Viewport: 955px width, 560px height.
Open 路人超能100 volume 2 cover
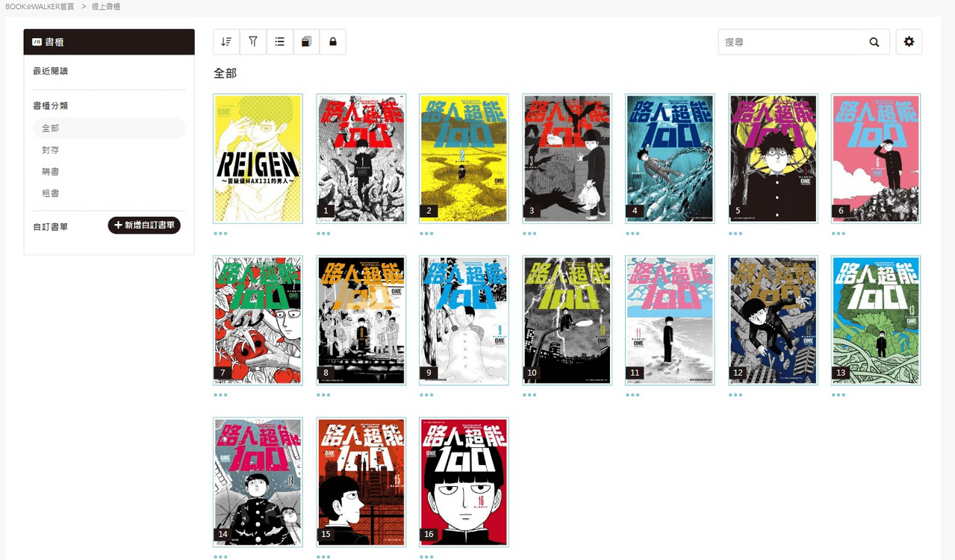point(464,158)
